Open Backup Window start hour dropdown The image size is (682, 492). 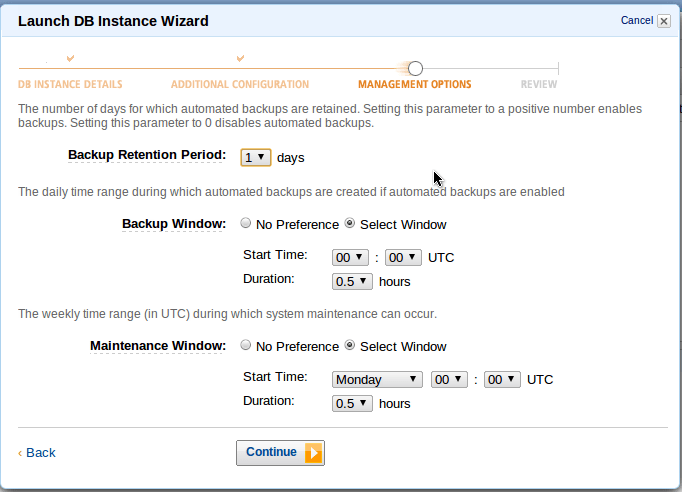[x=351, y=257]
